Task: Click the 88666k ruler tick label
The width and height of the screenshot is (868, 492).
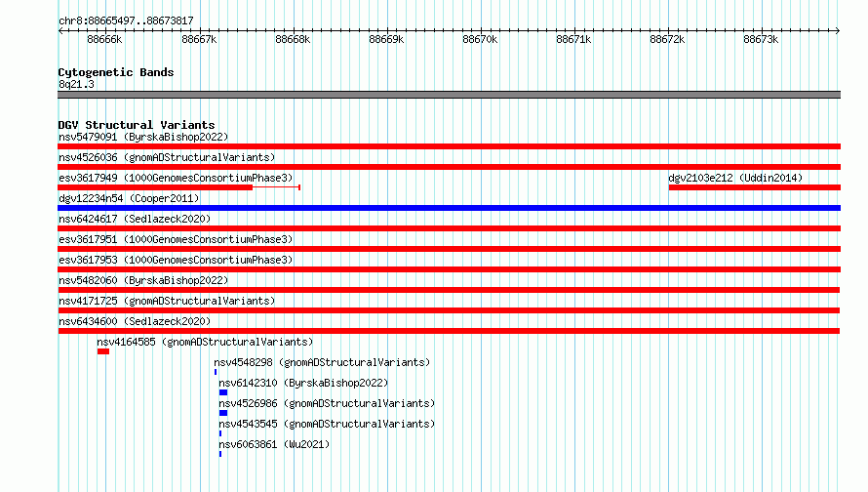Action: pos(104,39)
